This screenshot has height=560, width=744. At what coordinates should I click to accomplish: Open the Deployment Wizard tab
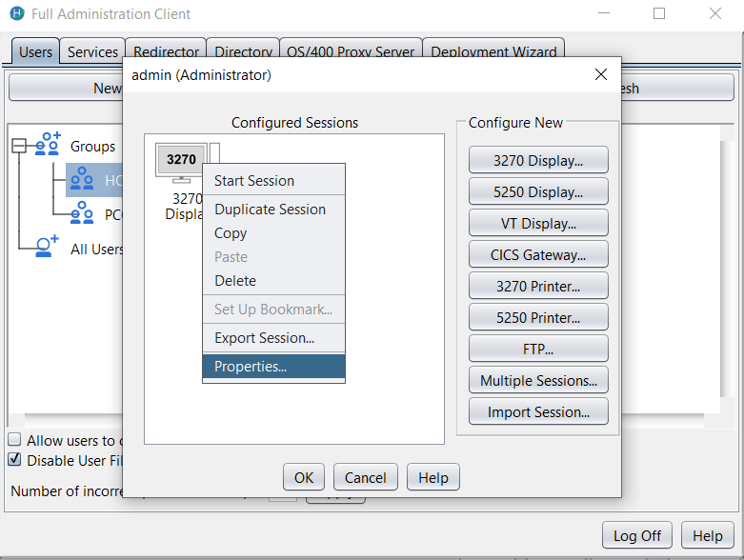tap(494, 52)
